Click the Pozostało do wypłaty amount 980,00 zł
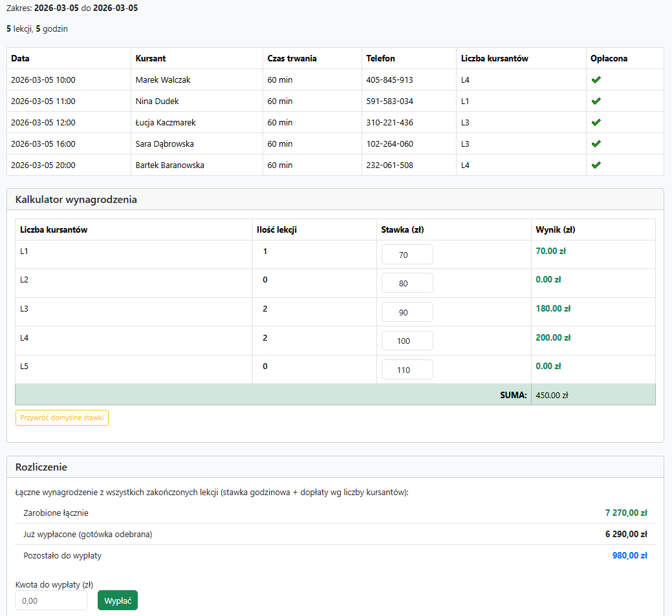The width and height of the screenshot is (672, 616). point(629,555)
